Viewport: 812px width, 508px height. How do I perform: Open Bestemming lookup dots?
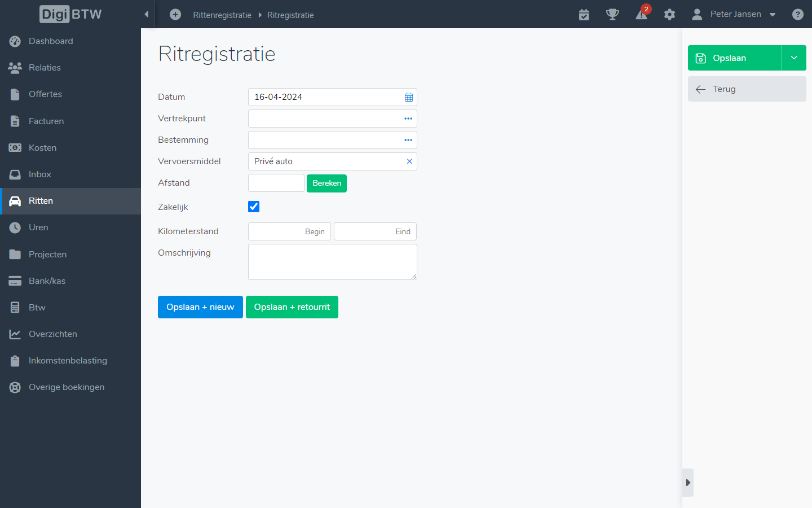coord(408,140)
